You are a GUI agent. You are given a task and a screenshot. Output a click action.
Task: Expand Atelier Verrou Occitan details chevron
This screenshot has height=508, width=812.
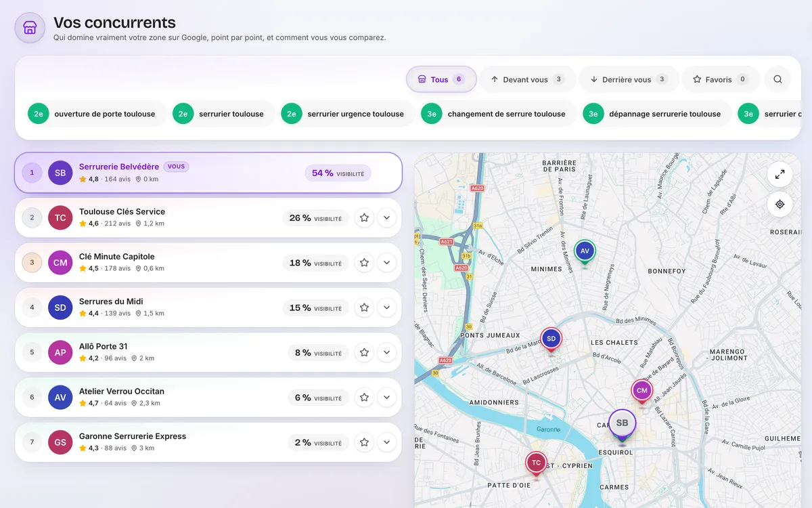click(386, 398)
